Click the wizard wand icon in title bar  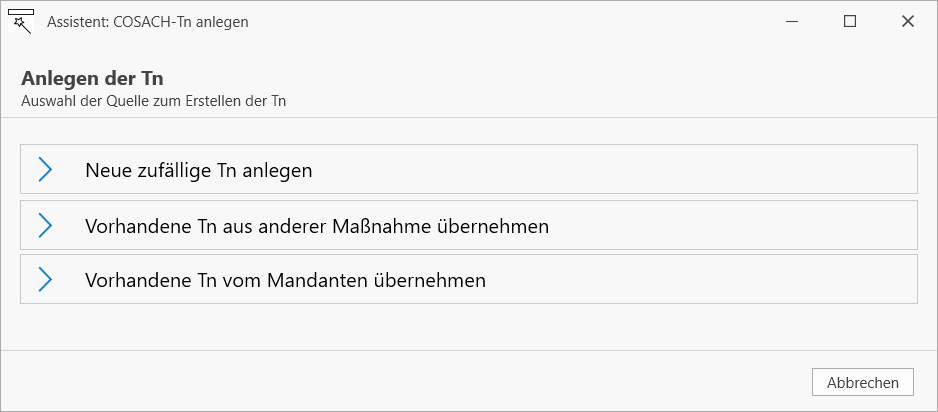(x=21, y=22)
